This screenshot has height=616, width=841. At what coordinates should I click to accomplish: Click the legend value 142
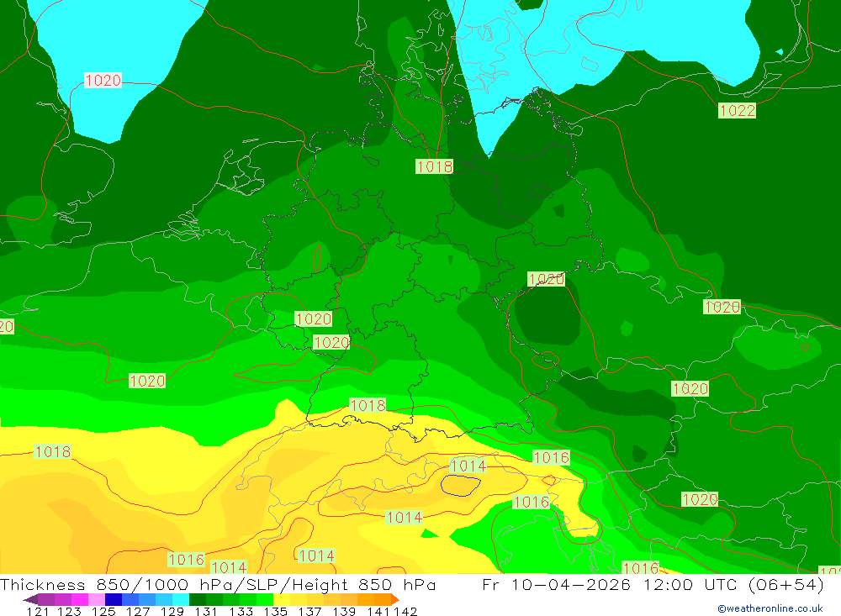tap(405, 611)
